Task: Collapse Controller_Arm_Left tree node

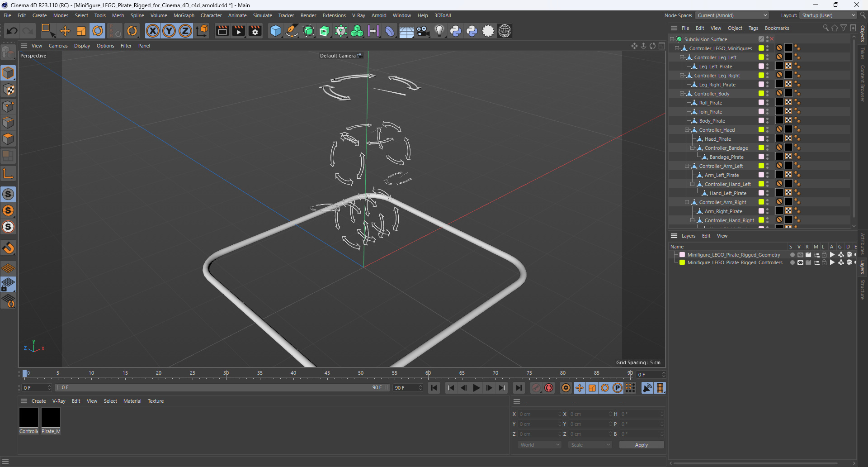Action: coord(687,166)
